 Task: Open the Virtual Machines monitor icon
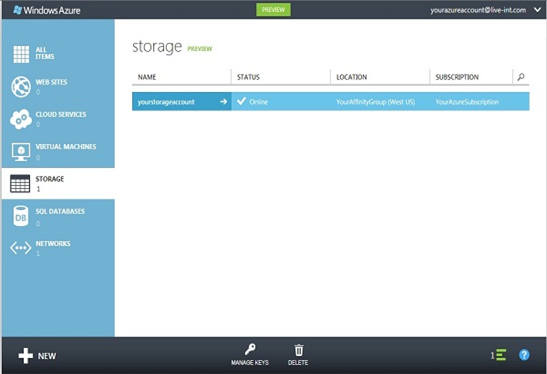21,152
